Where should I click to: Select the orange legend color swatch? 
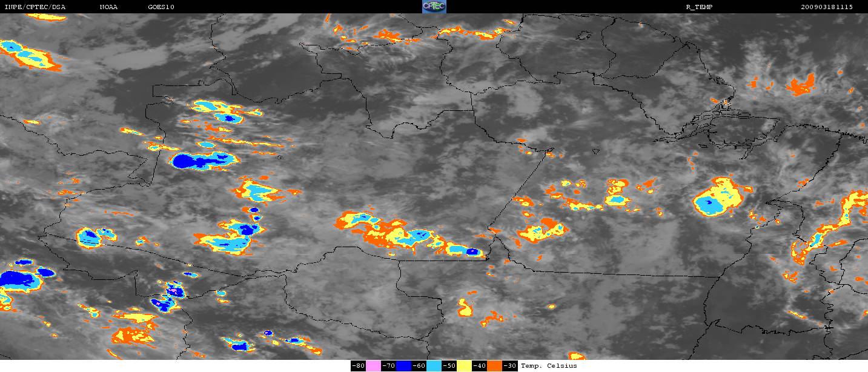click(x=494, y=366)
